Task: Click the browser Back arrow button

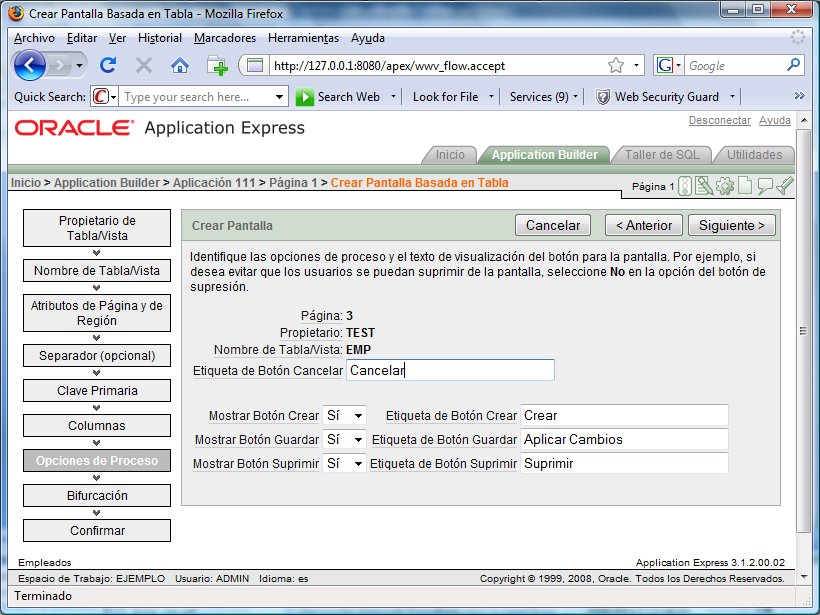Action: tap(29, 65)
